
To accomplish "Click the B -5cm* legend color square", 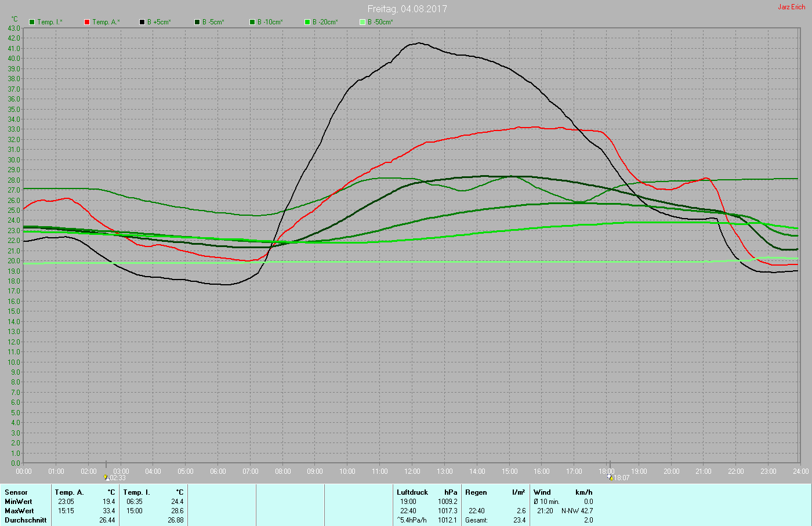I will pos(197,22).
